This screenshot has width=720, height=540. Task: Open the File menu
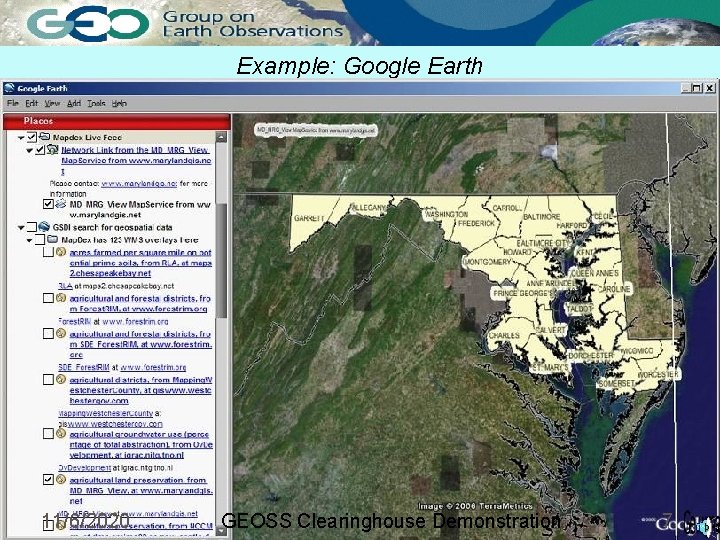(x=13, y=103)
